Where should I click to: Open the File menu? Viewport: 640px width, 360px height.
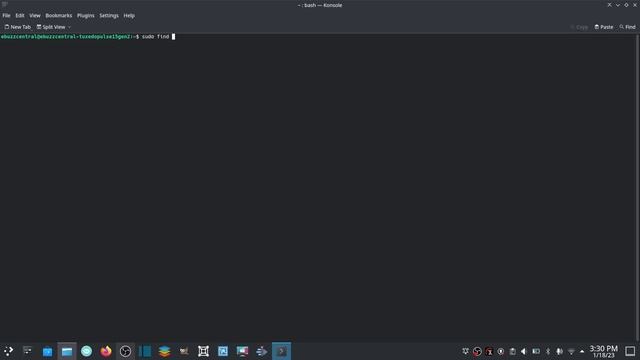click(6, 16)
